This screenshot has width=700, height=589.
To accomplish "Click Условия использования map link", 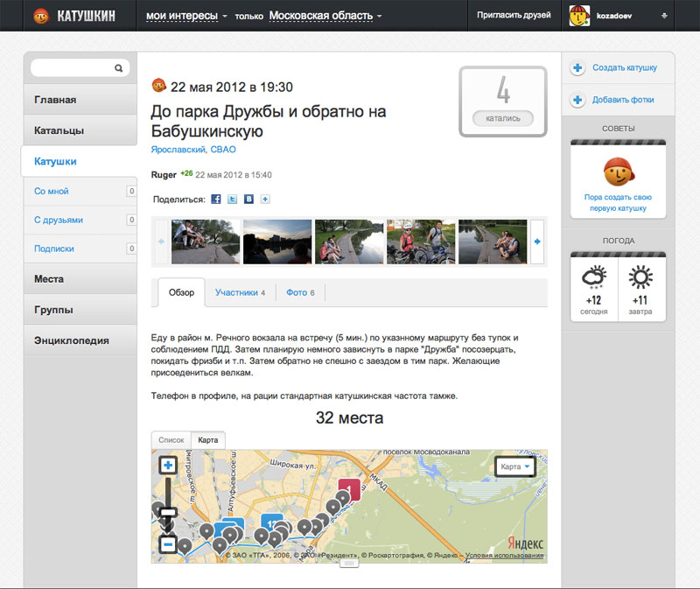I will coord(505,555).
